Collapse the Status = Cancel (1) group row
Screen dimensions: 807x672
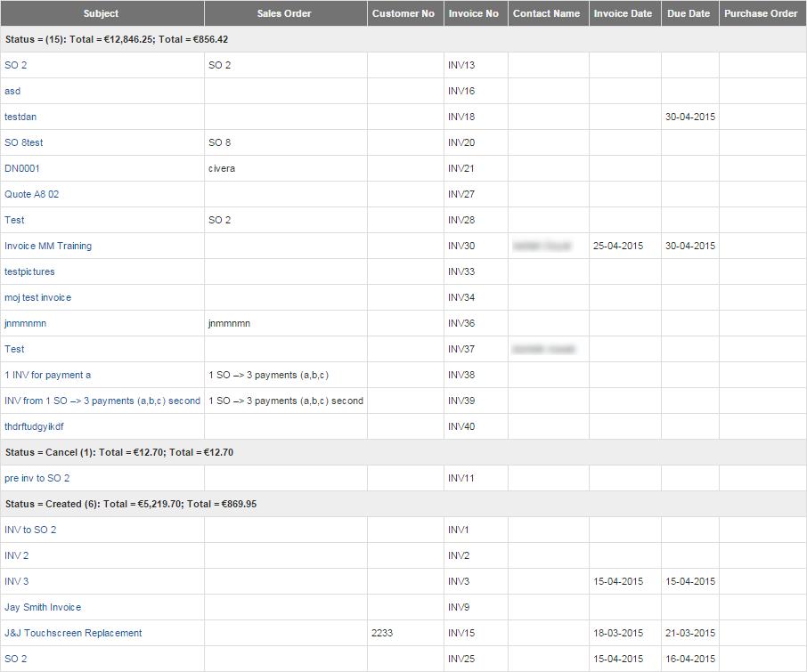118,452
